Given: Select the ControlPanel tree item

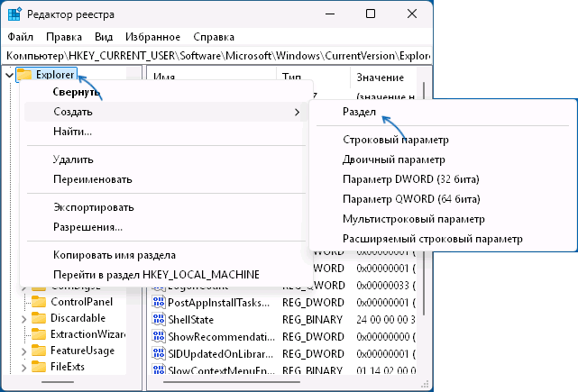Looking at the screenshot, I should coord(81,302).
